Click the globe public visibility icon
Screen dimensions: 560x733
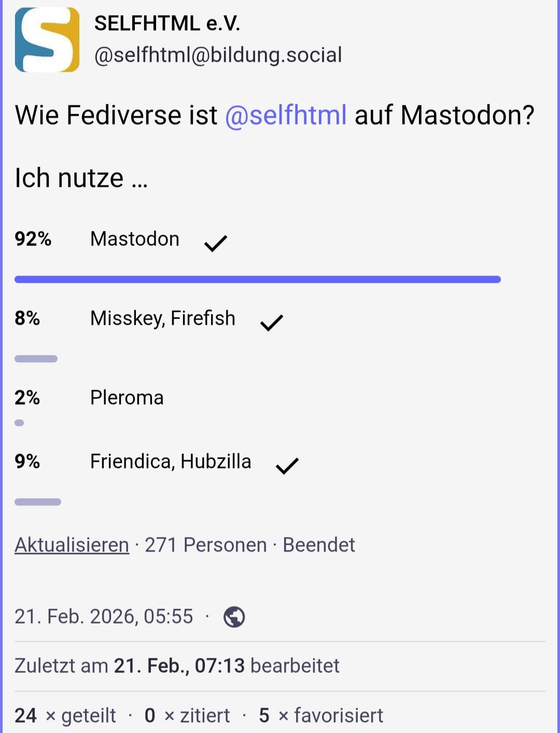pyautogui.click(x=234, y=617)
